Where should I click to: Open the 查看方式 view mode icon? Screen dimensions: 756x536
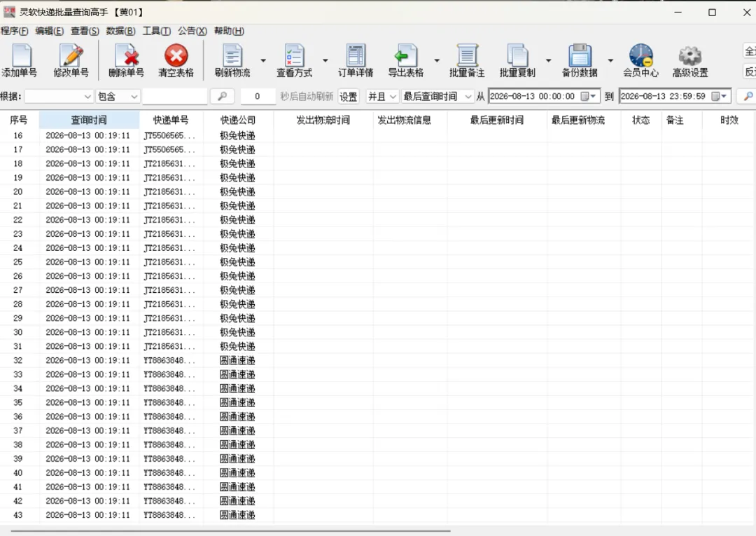pos(294,61)
